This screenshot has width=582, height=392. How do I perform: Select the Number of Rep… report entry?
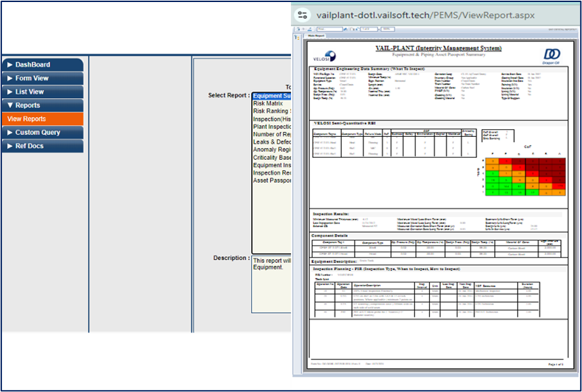click(x=272, y=134)
